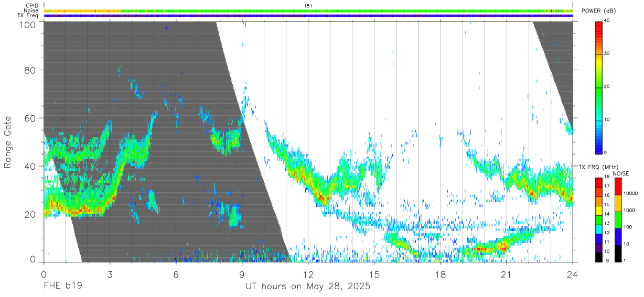Click the CPID value '151'

pyautogui.click(x=308, y=6)
